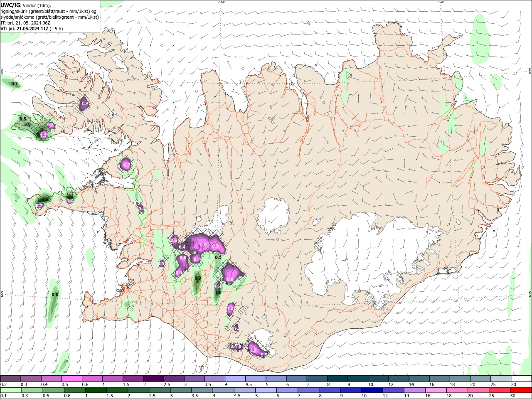This screenshot has width=532, height=399.
Task: Click the light pink 16–18 swatch, lower legend
Action: (436, 390)
